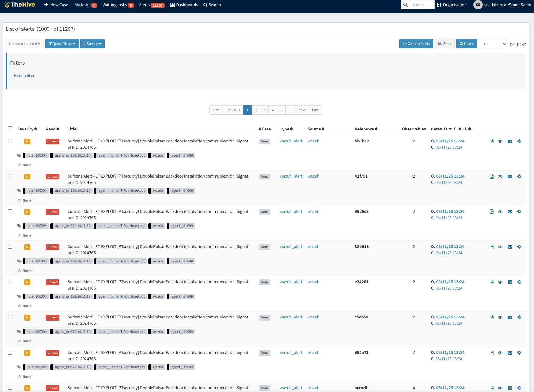534x392 pixels.
Task: Click the eye preview icon for alert 42f751
Action: (500, 176)
